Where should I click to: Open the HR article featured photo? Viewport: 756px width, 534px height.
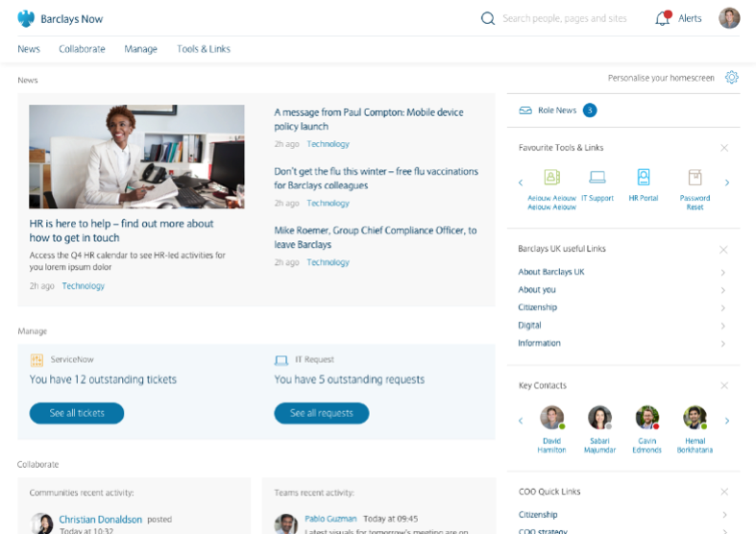tap(136, 157)
